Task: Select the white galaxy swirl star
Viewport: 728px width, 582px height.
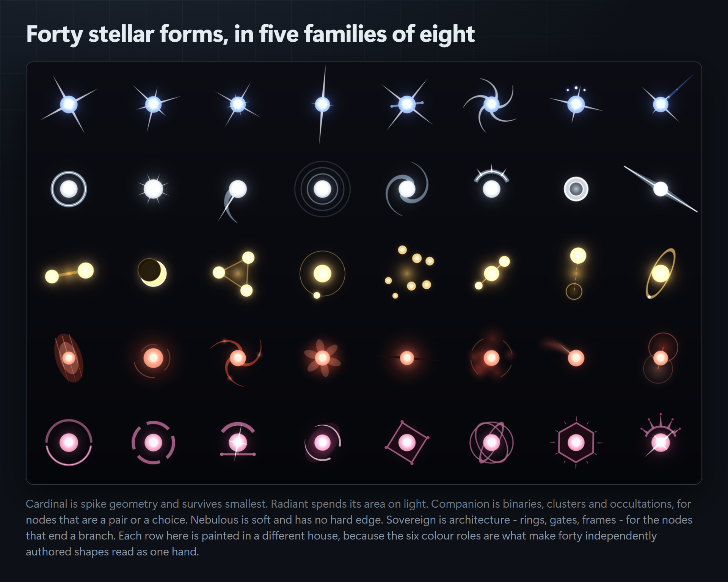Action: pyautogui.click(x=407, y=189)
